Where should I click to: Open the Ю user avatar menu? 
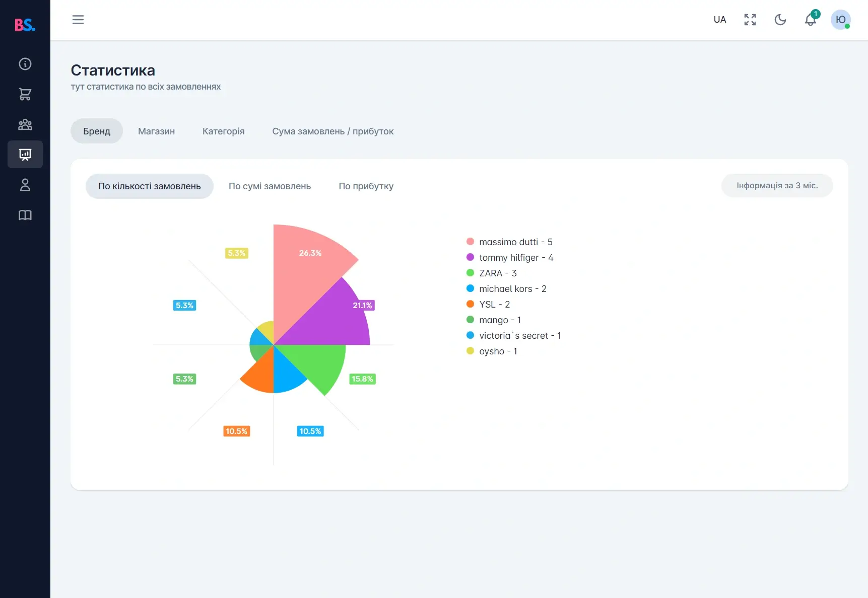[840, 20]
